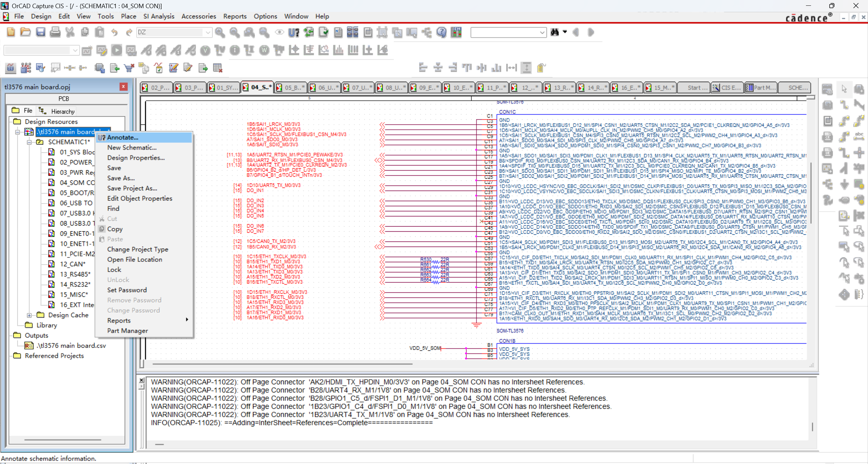Click the shopping cart remove icon
Image resolution: width=868 pixels, height=464 pixels.
coord(129,68)
